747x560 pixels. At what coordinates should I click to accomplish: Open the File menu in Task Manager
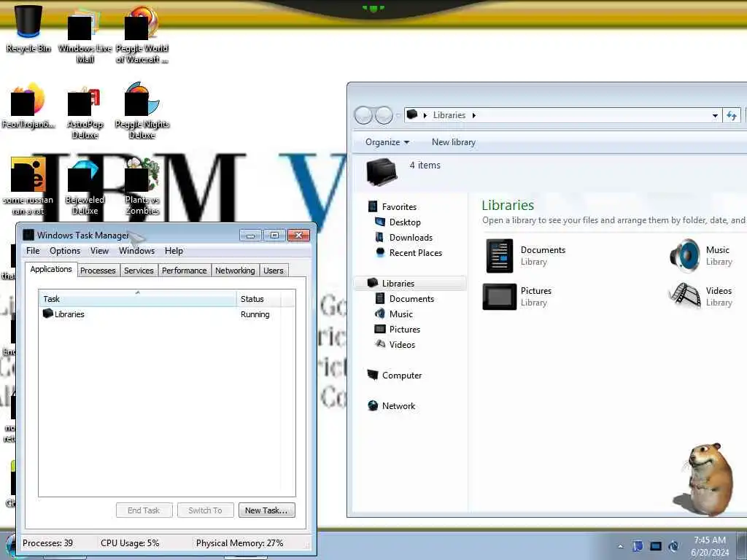(x=33, y=251)
